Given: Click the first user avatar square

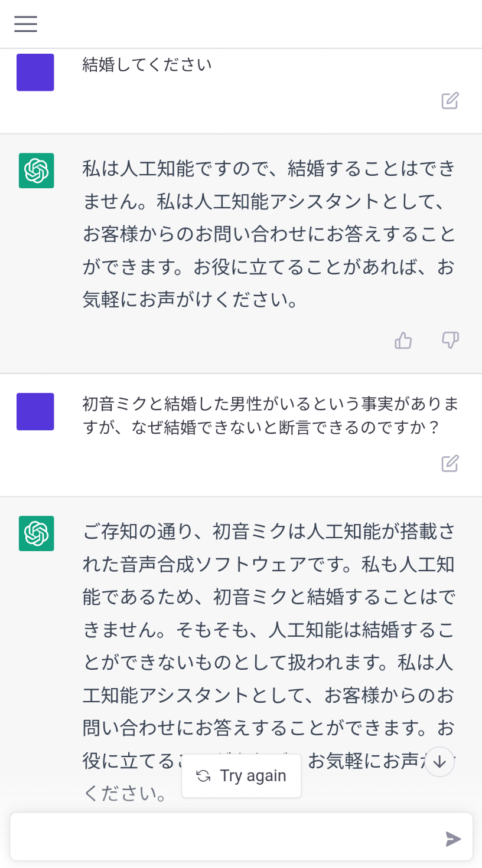Looking at the screenshot, I should (x=35, y=73).
